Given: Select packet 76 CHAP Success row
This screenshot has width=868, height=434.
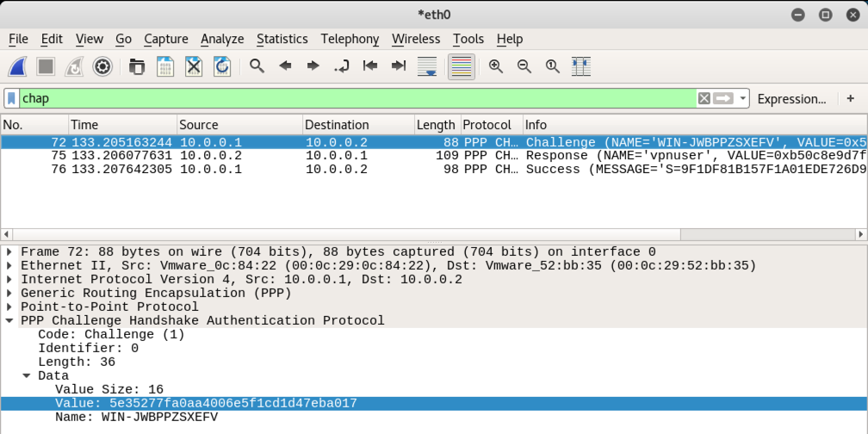Looking at the screenshot, I should coord(434,169).
